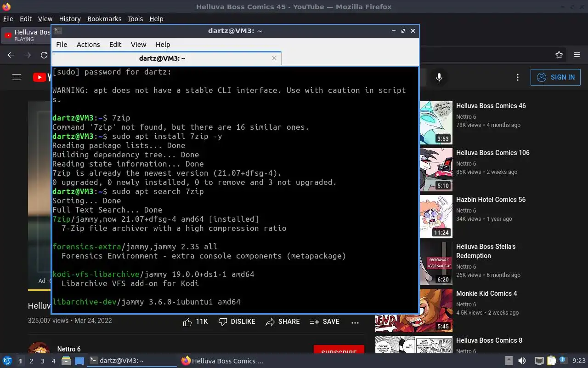Switch to workspace 1 in the taskbar

pos(21,361)
